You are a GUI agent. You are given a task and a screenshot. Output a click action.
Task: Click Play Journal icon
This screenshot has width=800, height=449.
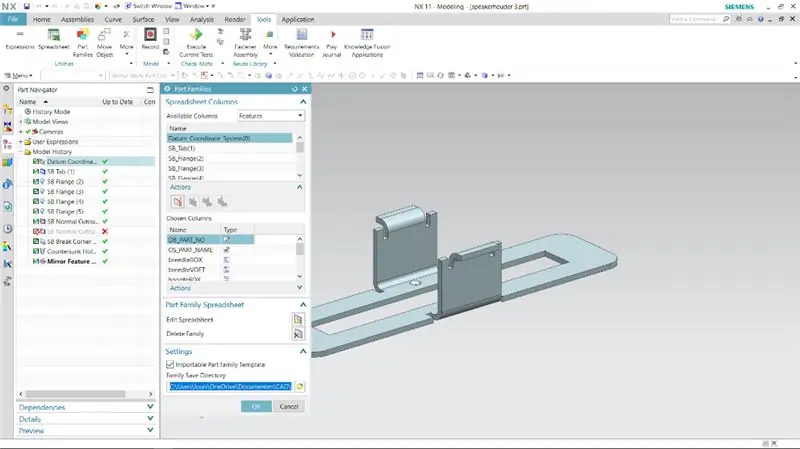[x=332, y=42]
